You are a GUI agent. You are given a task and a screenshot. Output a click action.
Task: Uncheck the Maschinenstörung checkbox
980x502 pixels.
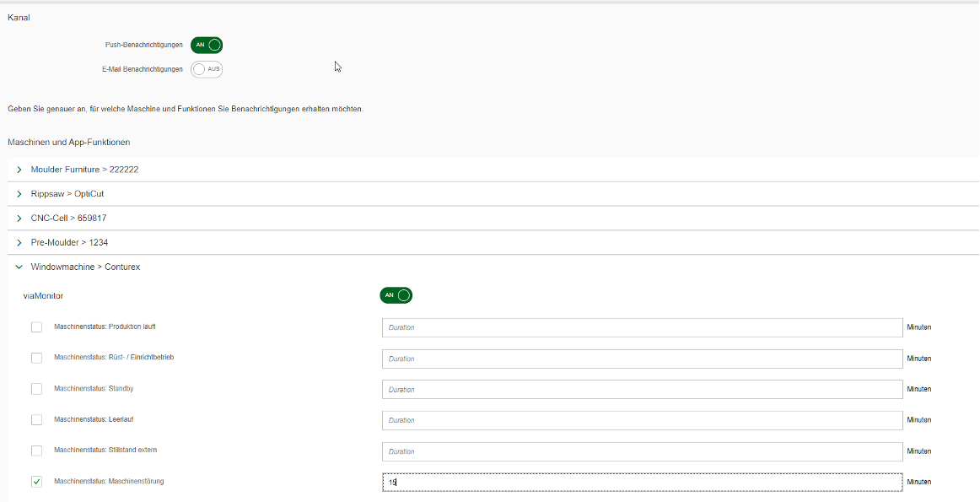coord(37,482)
